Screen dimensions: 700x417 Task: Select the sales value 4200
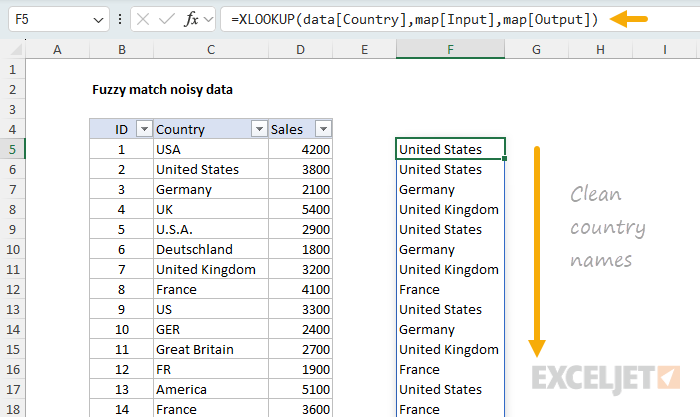click(300, 149)
